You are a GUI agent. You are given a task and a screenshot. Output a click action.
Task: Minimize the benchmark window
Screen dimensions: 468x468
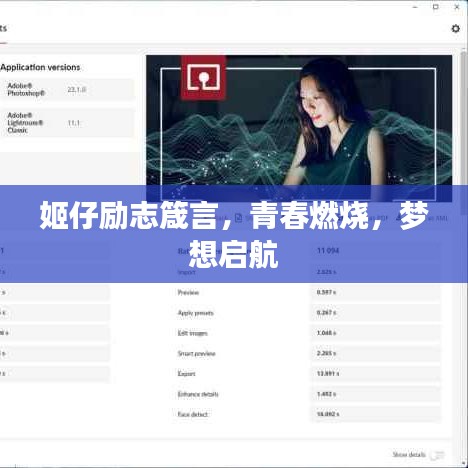[415, 7]
